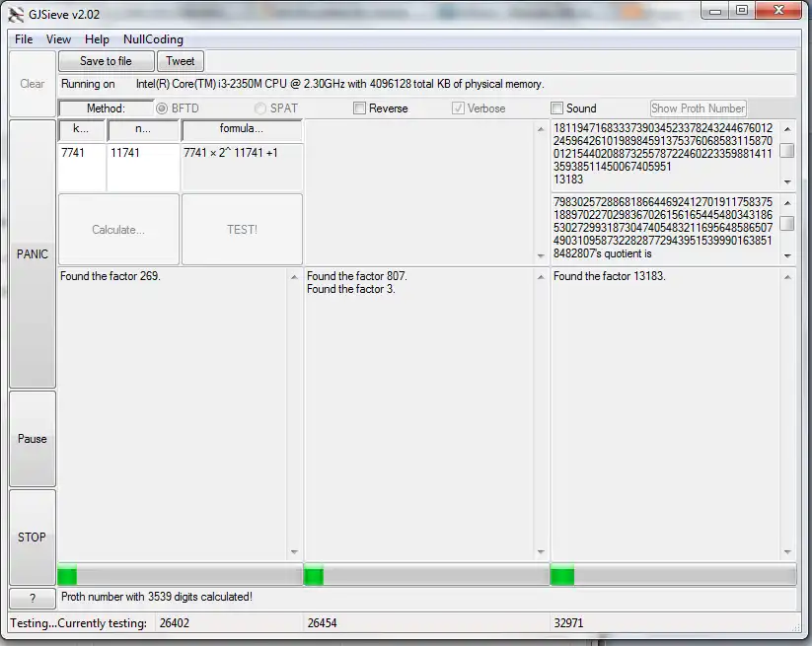Click the formula... button
The width and height of the screenshot is (812, 646).
[242, 130]
